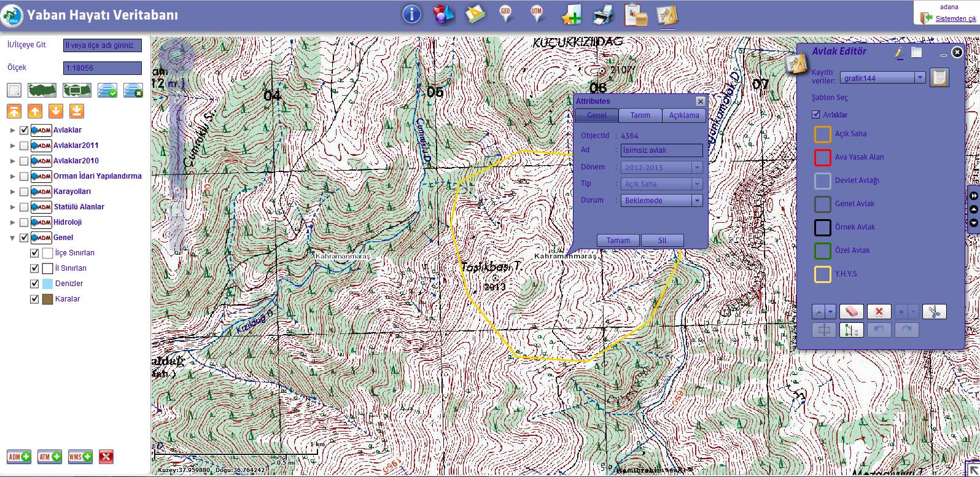The height and width of the screenshot is (477, 980).
Task: Open the Dönem 2012-2013 dropdown
Action: click(697, 167)
